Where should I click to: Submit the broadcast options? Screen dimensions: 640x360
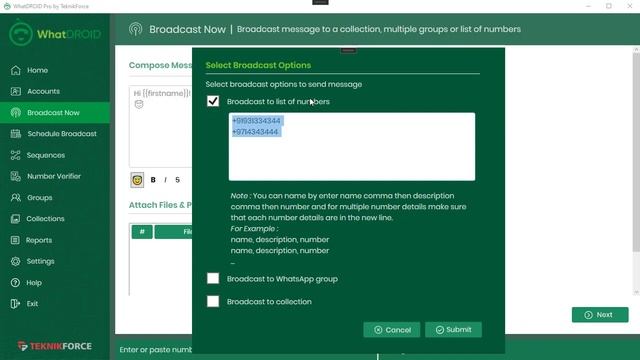click(453, 330)
